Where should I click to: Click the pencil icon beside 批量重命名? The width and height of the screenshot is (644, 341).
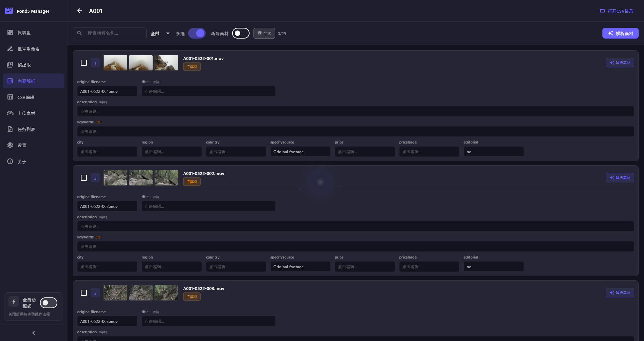(10, 49)
